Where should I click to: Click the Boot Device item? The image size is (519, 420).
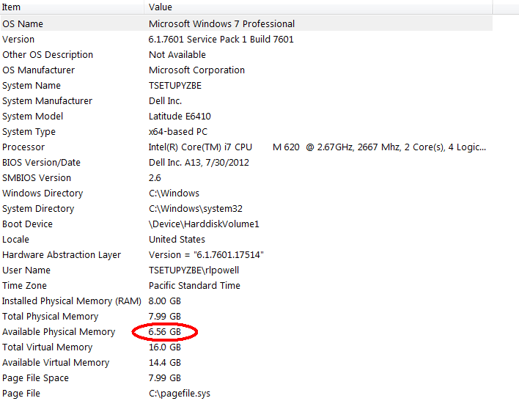27,224
